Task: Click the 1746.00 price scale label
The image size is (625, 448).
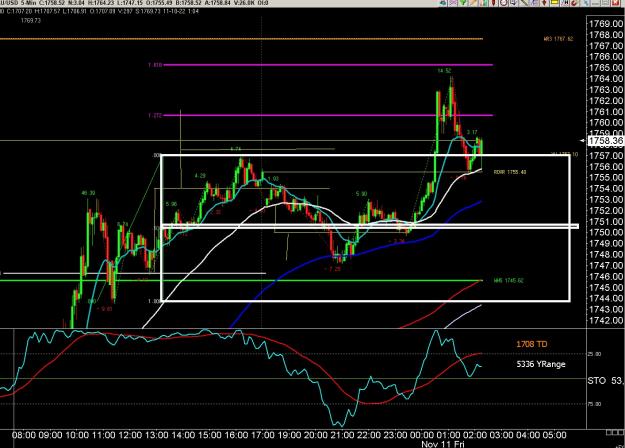Action: click(x=606, y=276)
